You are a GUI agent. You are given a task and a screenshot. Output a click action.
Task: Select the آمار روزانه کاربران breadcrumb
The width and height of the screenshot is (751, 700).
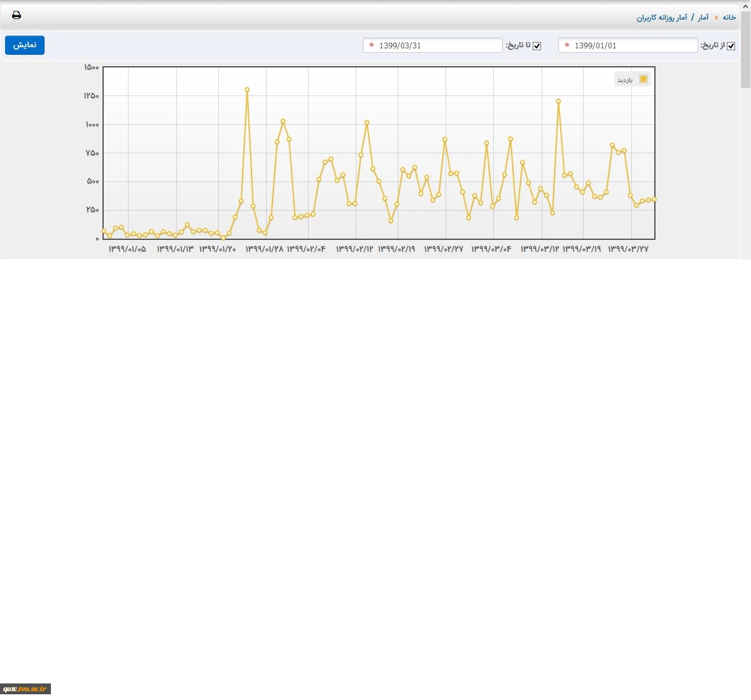[x=662, y=17]
